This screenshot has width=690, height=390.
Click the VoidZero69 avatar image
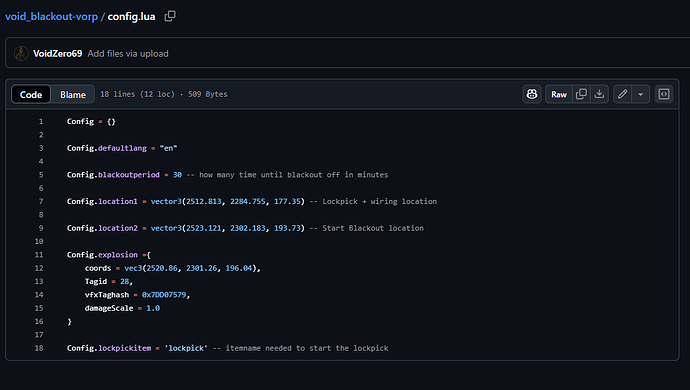tap(21, 53)
